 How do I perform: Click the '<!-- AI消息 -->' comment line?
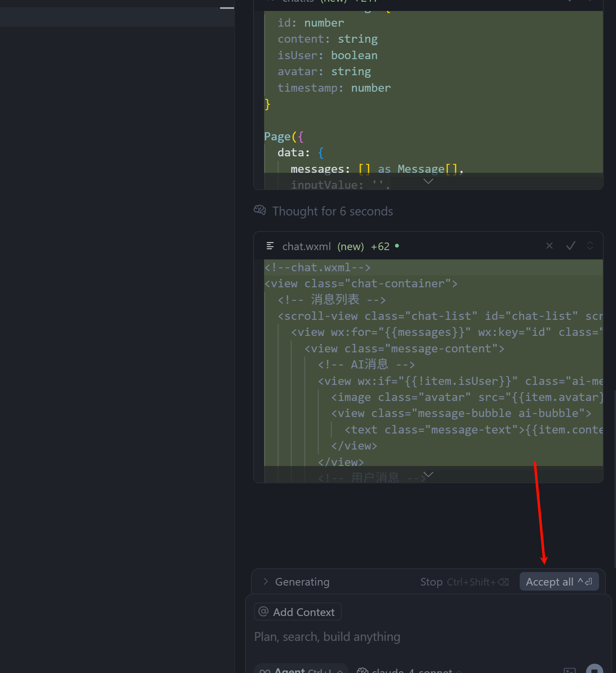click(366, 364)
